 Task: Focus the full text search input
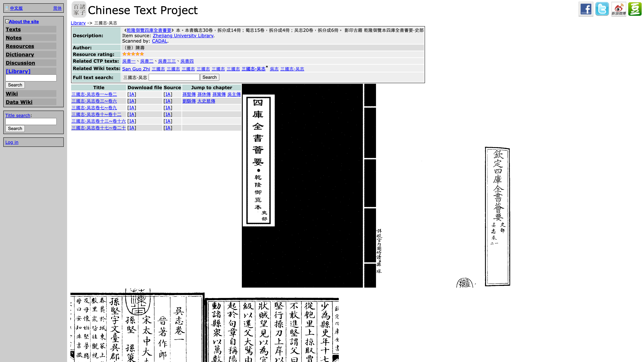174,77
